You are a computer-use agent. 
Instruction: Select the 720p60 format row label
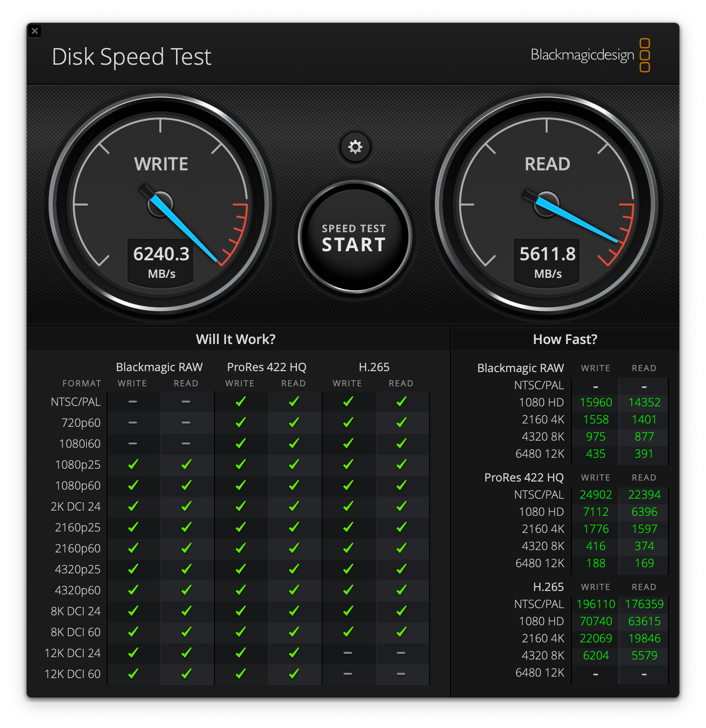click(x=81, y=423)
